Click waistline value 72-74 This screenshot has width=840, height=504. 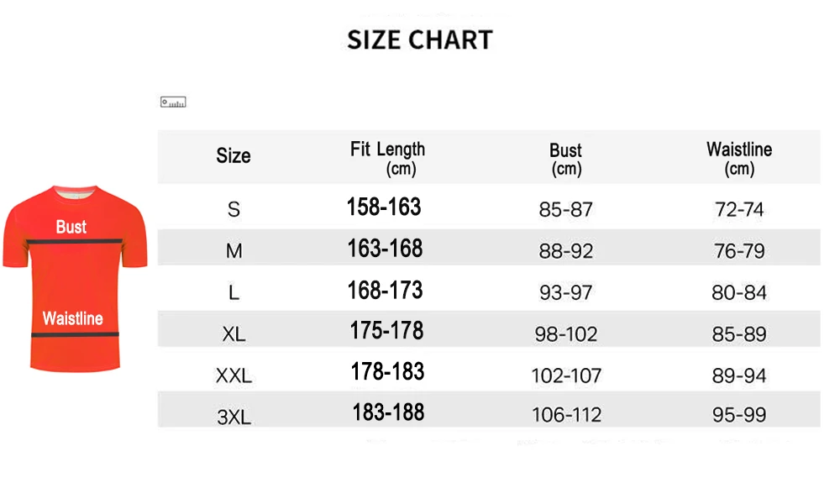tap(739, 209)
